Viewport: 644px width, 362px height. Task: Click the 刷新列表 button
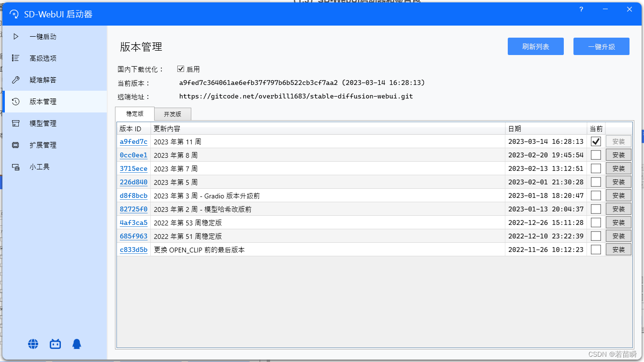pos(536,46)
